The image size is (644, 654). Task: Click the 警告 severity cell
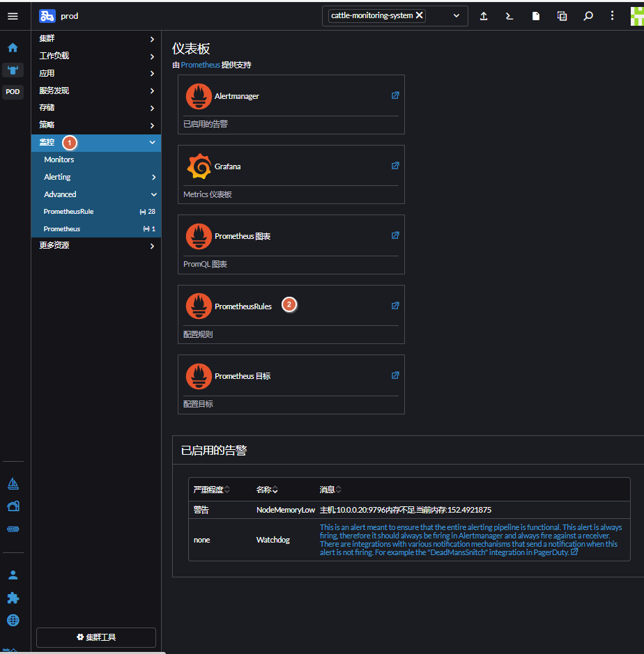click(201, 510)
